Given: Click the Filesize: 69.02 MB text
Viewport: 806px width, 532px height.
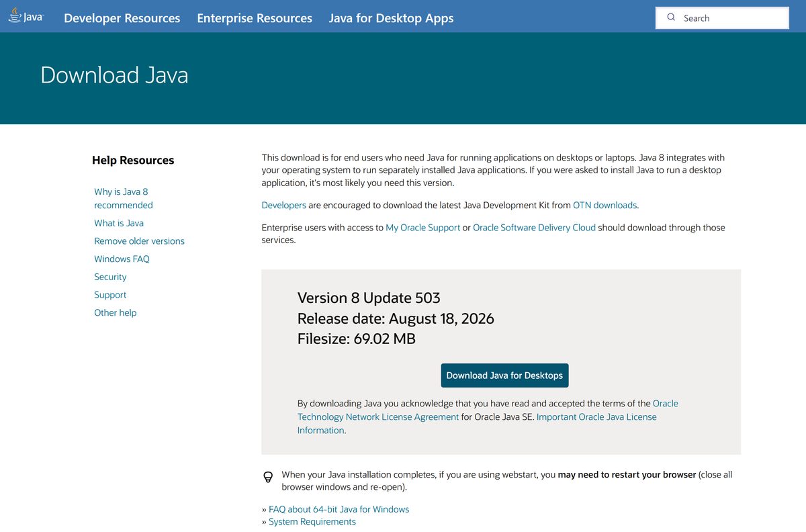Looking at the screenshot, I should 357,339.
